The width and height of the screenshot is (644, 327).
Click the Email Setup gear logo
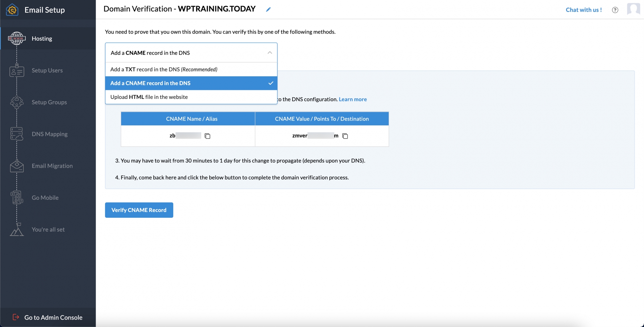tap(12, 10)
